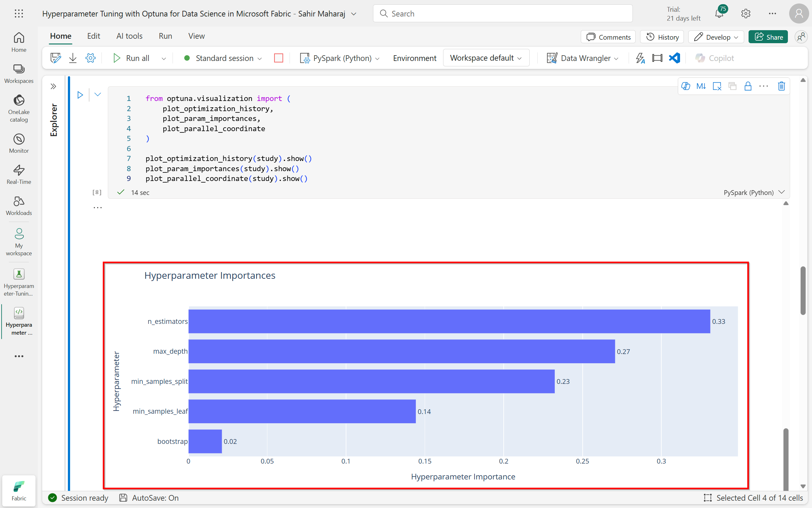Open in VS Code icon
Screen dimensions: 812x508
(x=674, y=58)
